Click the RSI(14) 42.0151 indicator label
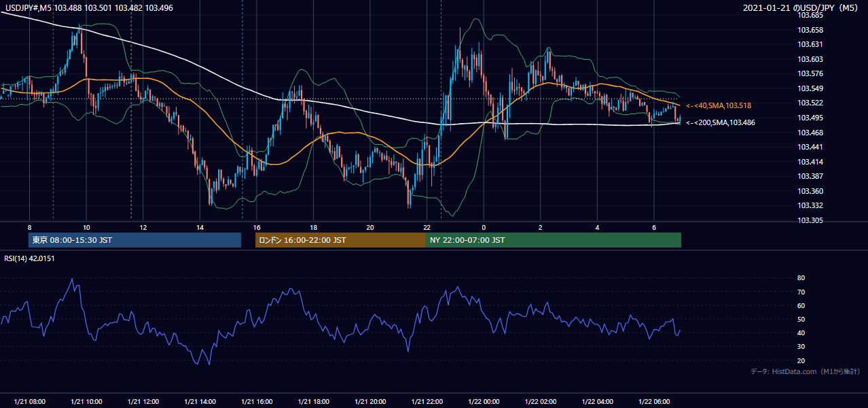Viewport: 868px width, 408px height. (29, 258)
